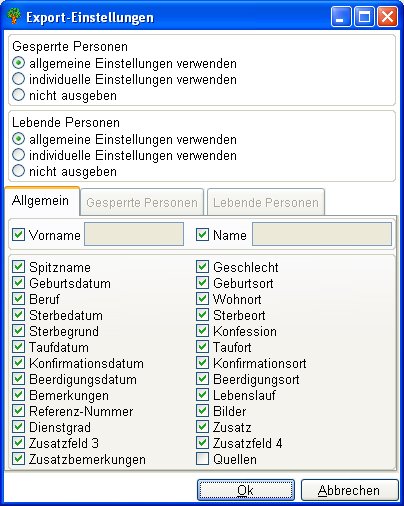Confirm settings with the Ok button

[246, 490]
